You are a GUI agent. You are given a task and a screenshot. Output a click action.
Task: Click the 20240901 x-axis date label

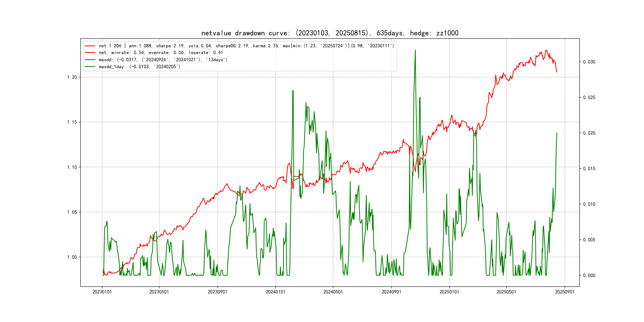pos(391,292)
